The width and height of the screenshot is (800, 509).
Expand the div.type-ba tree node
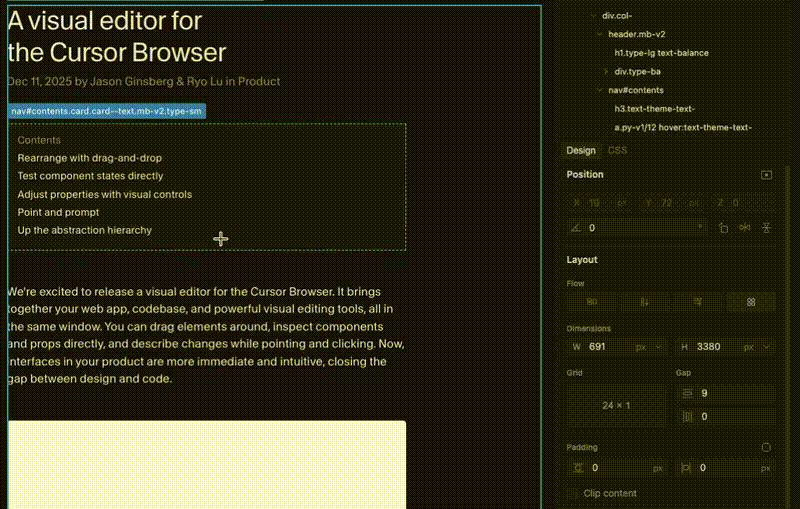(607, 72)
